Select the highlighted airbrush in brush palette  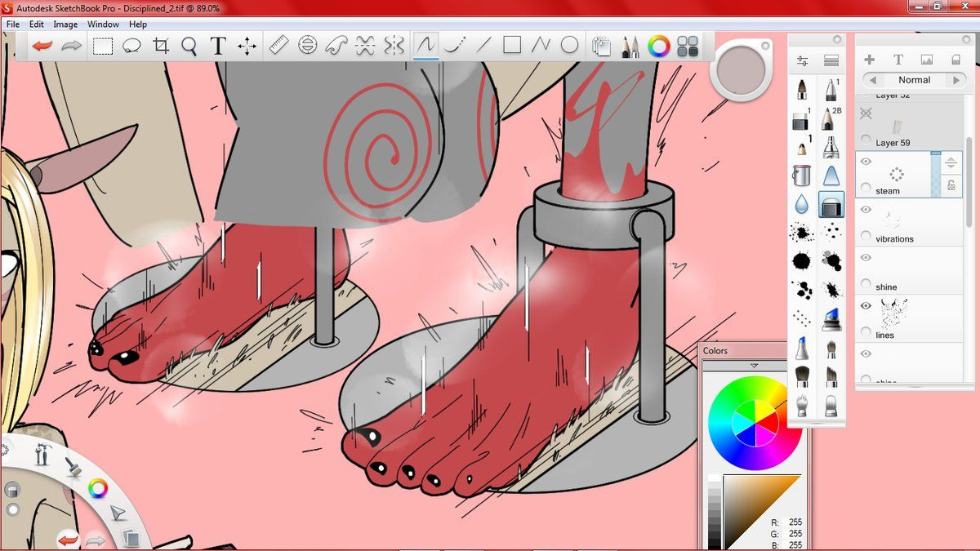831,204
